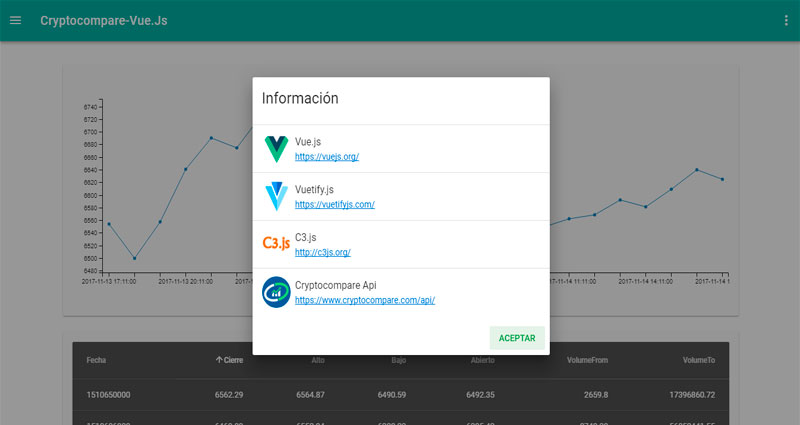Screen dimensions: 800x425
Task: Open the vertical dots overflow menu
Action: pyautogui.click(x=786, y=20)
